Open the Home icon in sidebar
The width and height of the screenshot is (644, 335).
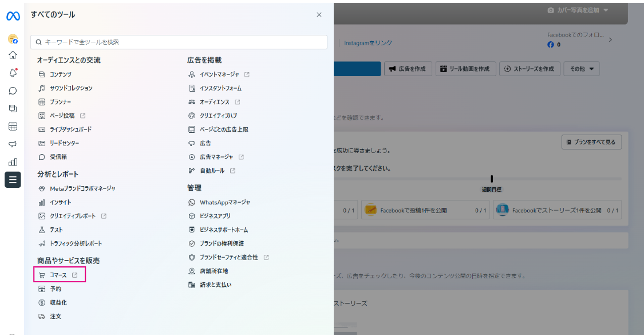[x=13, y=55]
